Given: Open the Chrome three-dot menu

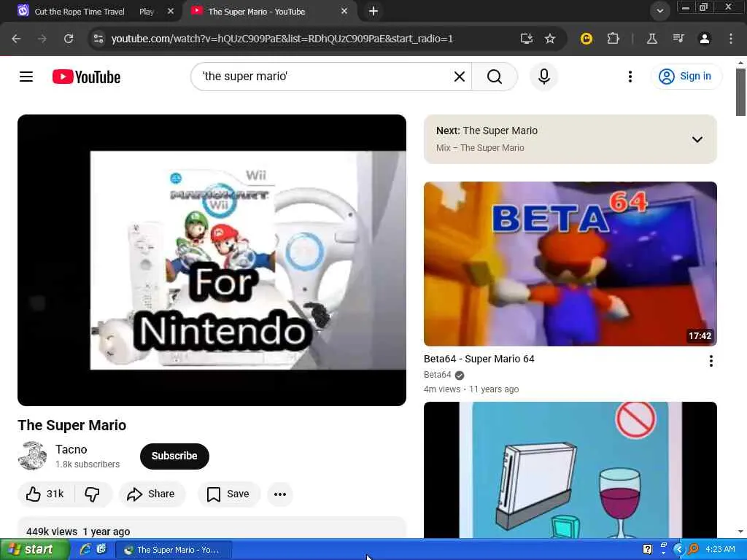Looking at the screenshot, I should [x=730, y=39].
